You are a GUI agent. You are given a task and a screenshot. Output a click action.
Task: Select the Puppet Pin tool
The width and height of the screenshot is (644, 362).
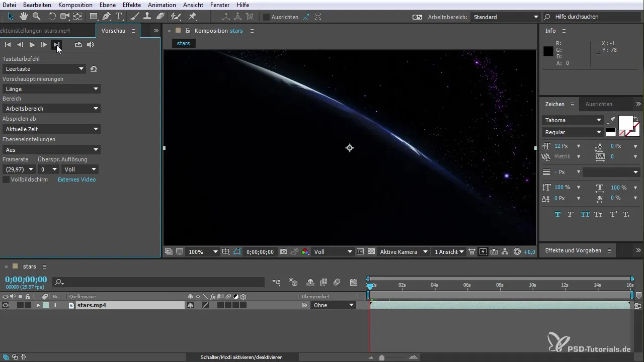[x=192, y=17]
